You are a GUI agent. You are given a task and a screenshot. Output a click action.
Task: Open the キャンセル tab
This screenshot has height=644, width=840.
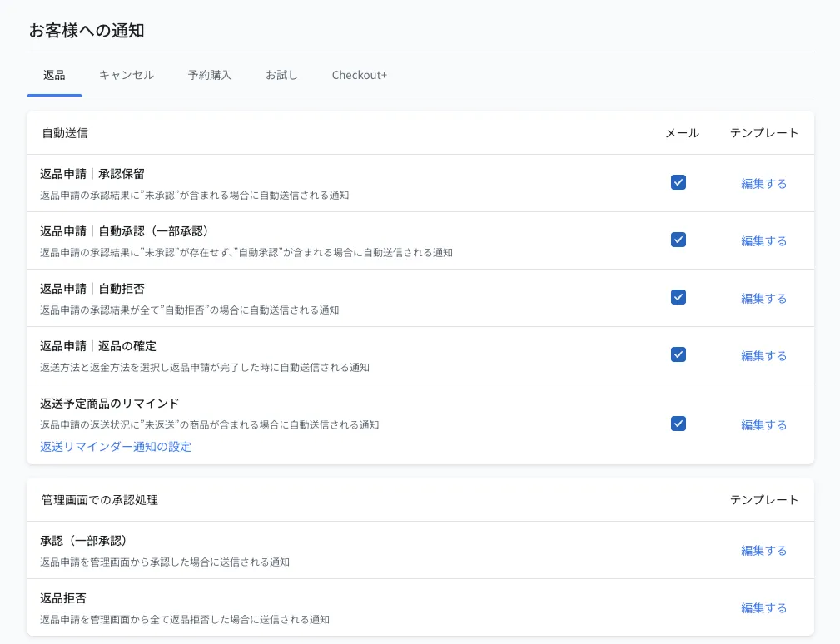[x=127, y=75]
